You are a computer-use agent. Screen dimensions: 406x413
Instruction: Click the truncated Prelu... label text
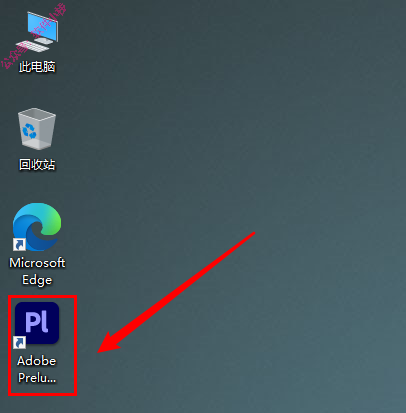click(x=37, y=378)
